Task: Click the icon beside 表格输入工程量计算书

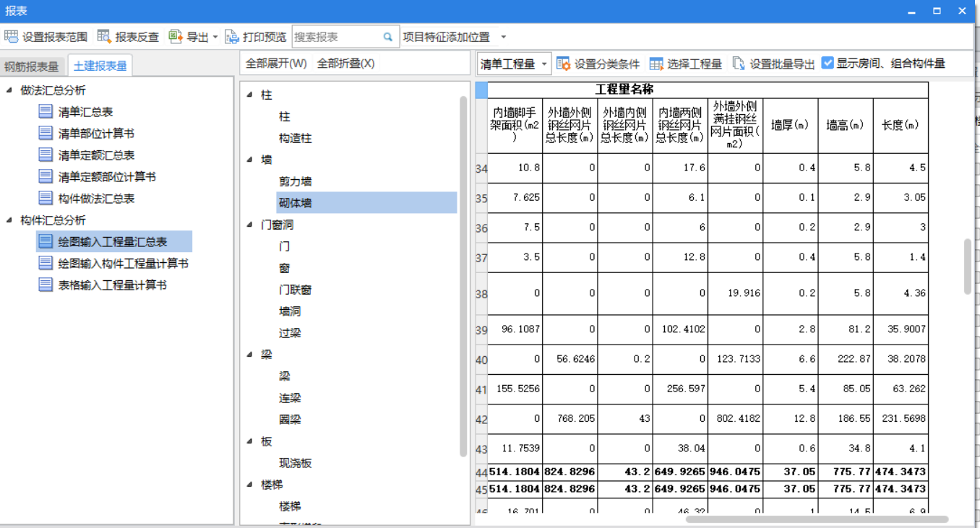Action: [x=46, y=285]
